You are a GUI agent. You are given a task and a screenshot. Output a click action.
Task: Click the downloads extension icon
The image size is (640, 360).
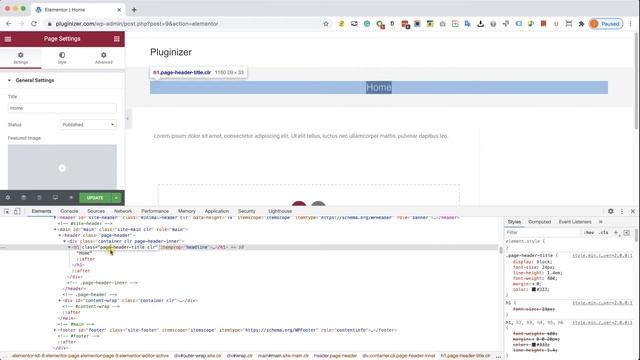(480, 24)
